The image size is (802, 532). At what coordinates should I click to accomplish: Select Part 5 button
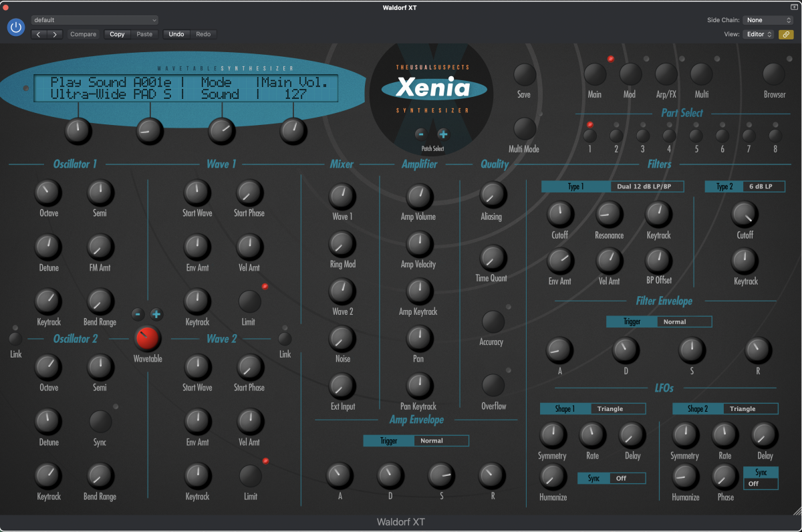(696, 136)
